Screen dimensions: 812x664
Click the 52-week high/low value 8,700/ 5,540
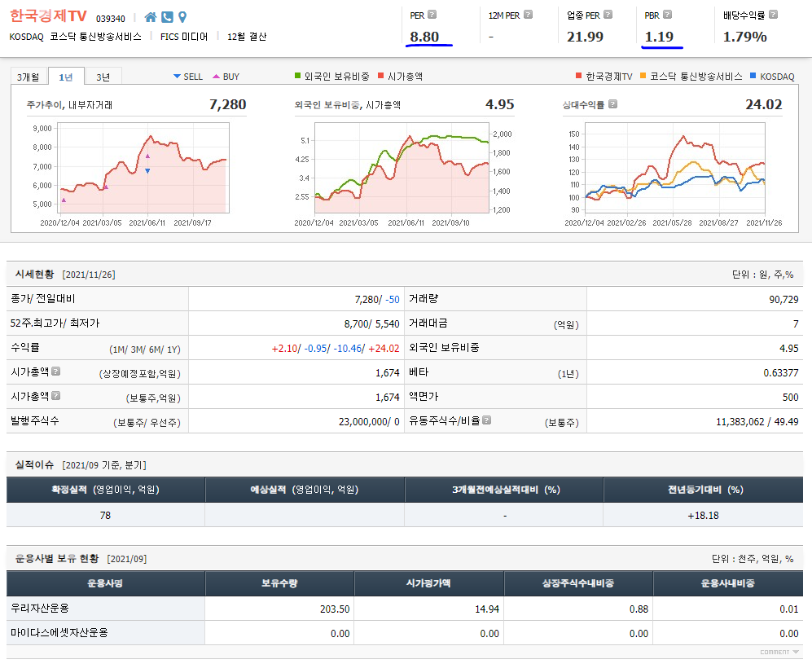pos(372,323)
